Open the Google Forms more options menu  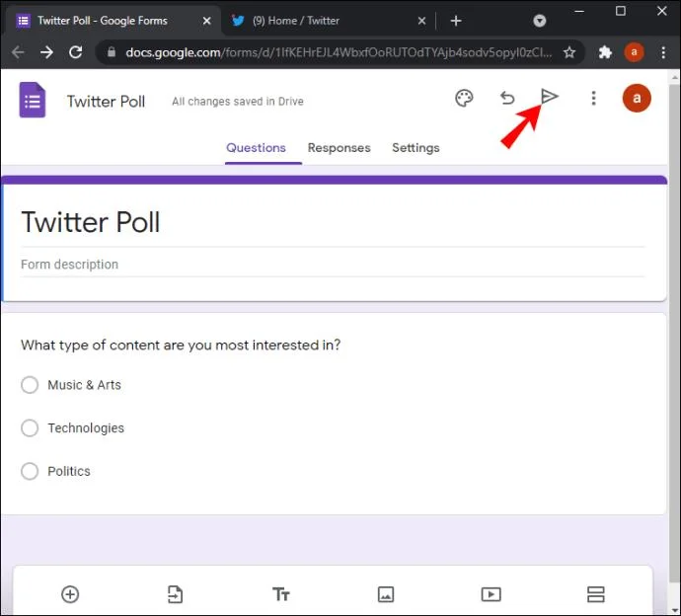pyautogui.click(x=593, y=98)
